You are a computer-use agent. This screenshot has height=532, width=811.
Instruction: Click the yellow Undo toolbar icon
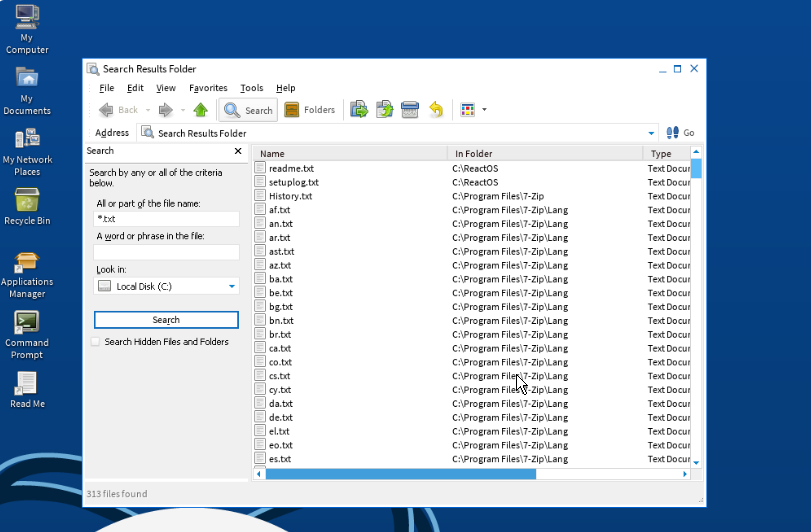pyautogui.click(x=436, y=110)
